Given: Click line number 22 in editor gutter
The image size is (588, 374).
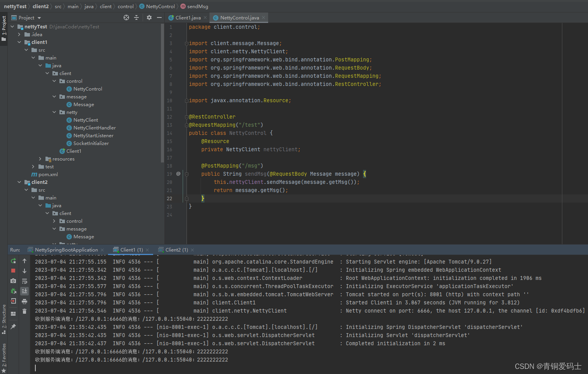Looking at the screenshot, I should click(x=169, y=198).
